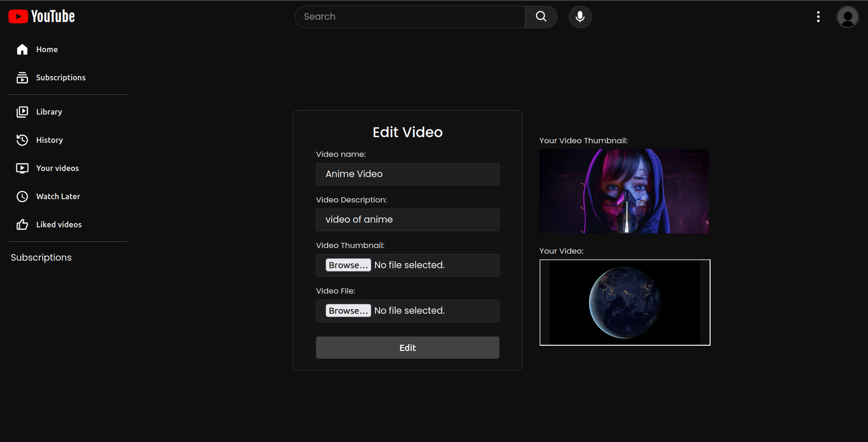Click the Liked videos thumbs-up icon
This screenshot has height=442, width=868.
(22, 224)
